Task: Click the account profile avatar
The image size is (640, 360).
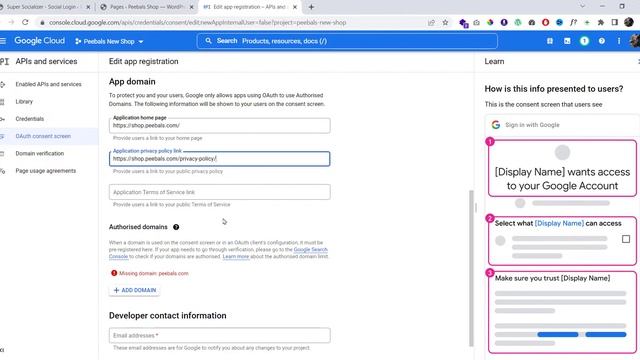Action: coord(635,41)
